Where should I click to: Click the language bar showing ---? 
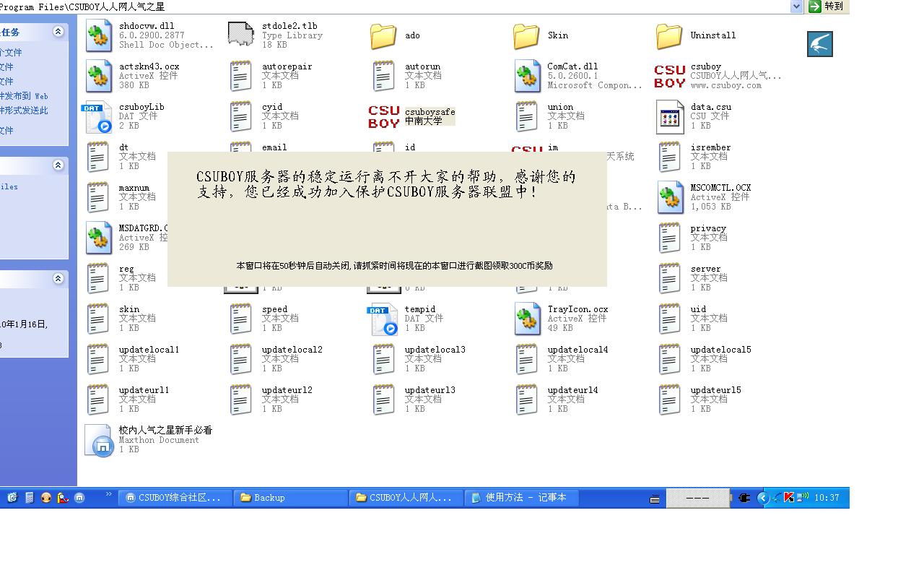click(697, 498)
